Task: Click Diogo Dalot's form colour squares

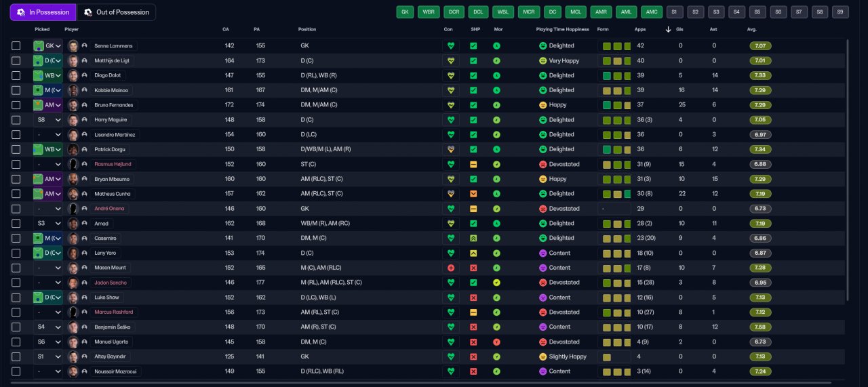Action: coord(617,75)
